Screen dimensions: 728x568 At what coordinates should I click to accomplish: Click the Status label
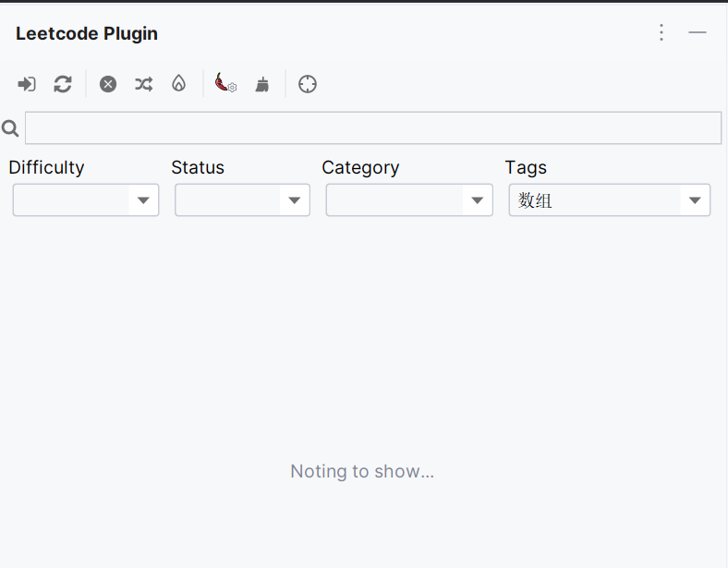(x=198, y=167)
